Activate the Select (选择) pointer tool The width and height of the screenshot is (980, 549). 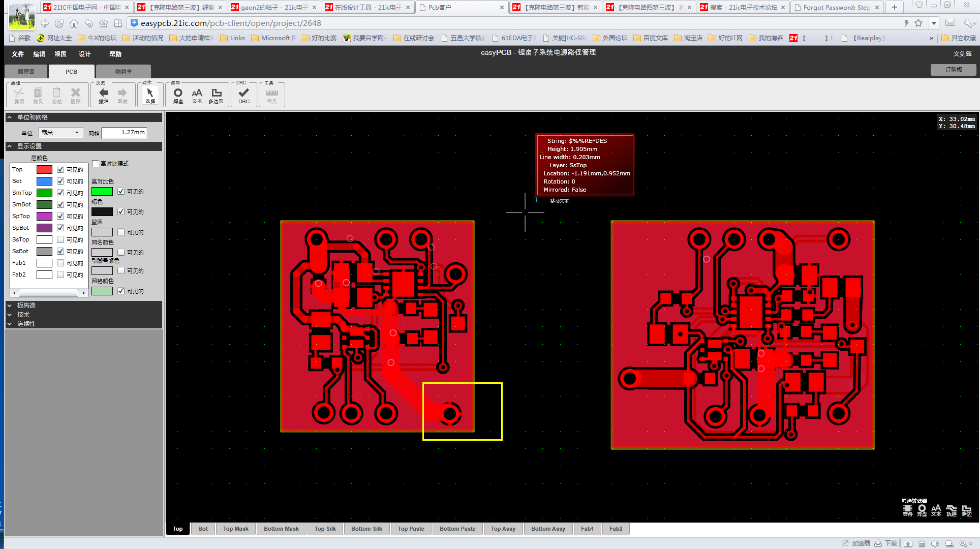coord(150,95)
